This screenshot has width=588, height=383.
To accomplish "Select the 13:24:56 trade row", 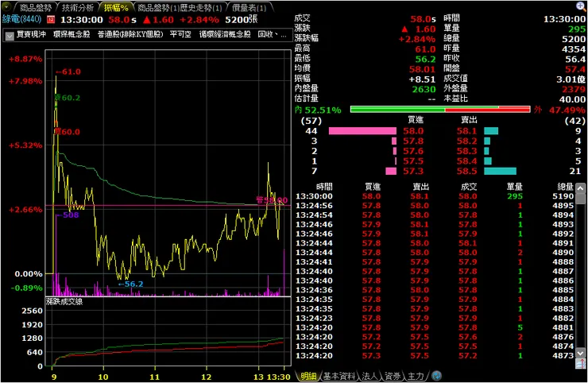I will point(435,206).
